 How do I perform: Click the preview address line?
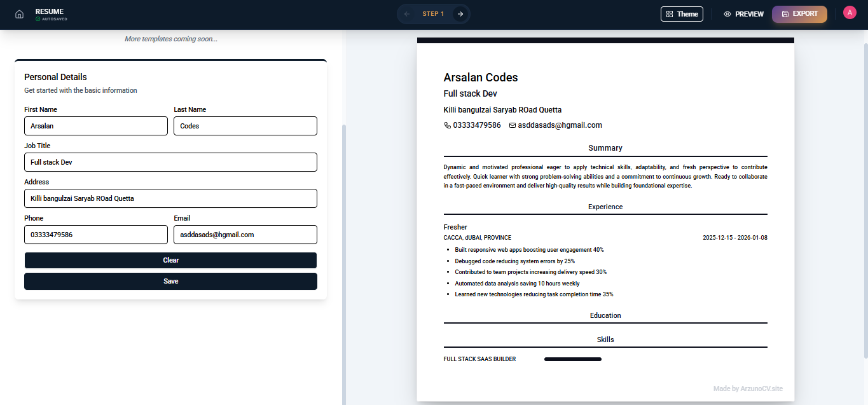point(502,110)
